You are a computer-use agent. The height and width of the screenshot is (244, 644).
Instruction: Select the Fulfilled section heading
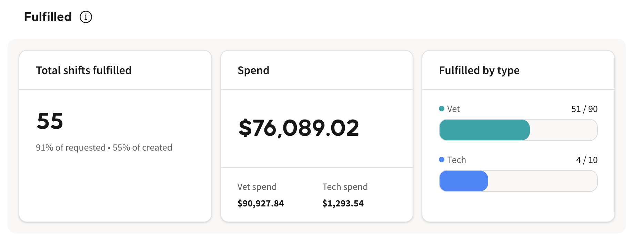48,17
